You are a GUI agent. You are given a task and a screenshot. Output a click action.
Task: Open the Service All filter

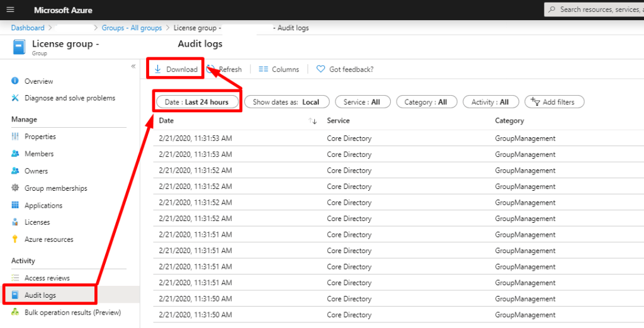click(x=362, y=102)
